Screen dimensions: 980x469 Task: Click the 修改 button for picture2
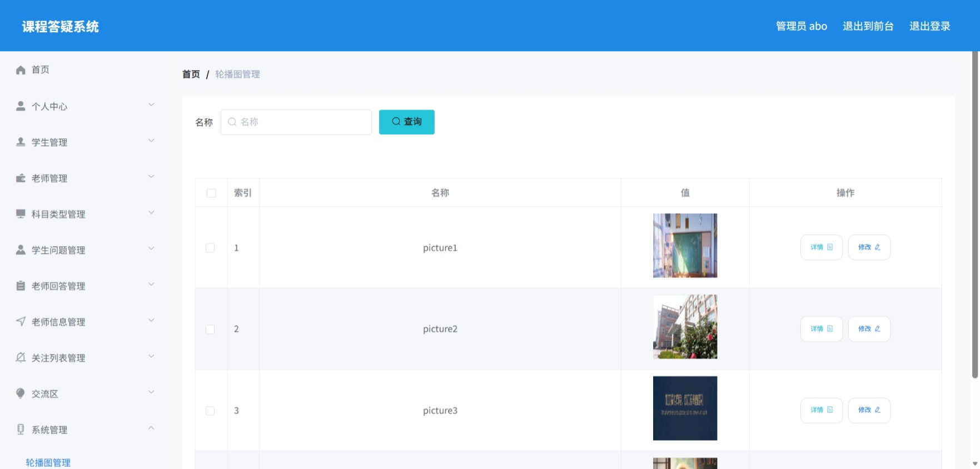(869, 329)
